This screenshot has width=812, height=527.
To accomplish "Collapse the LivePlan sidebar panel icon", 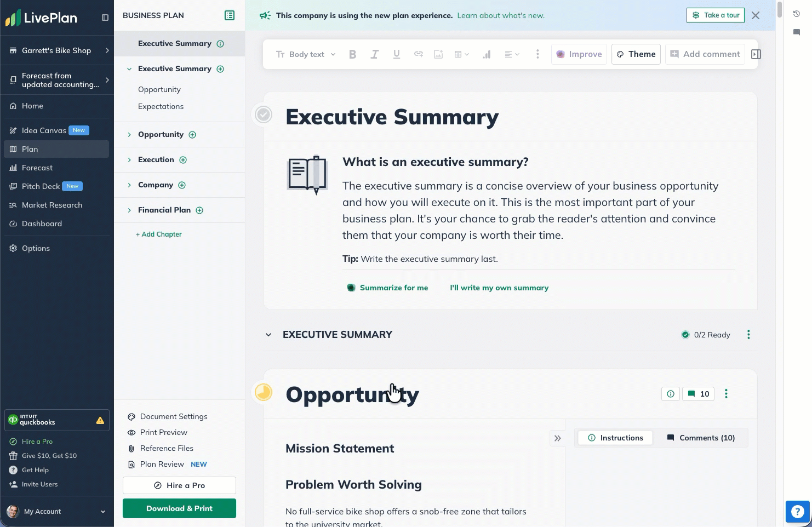I will pos(105,18).
